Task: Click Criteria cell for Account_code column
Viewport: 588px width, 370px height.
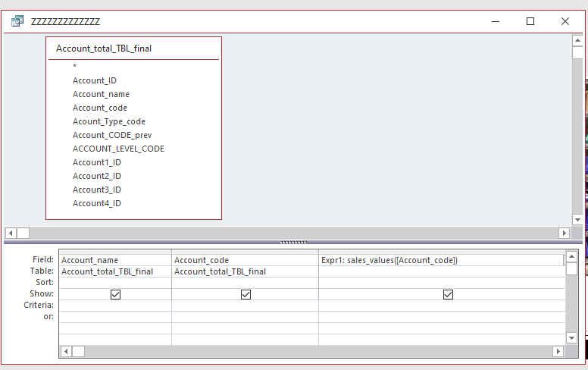Action: pyautogui.click(x=246, y=306)
